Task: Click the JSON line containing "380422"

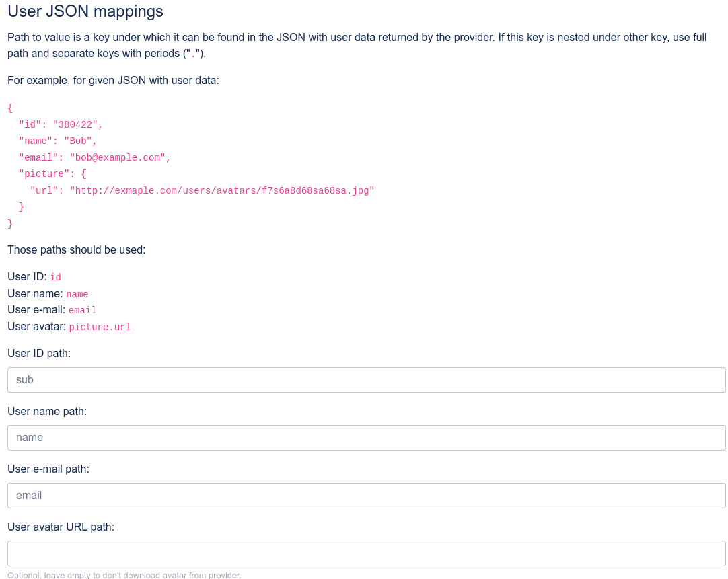Action: 61,124
